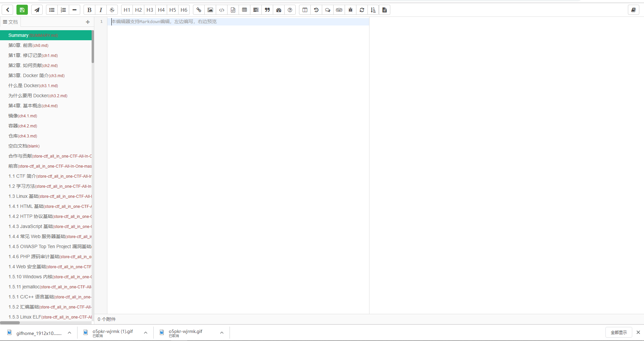Apply strikethrough formatting

coord(112,10)
